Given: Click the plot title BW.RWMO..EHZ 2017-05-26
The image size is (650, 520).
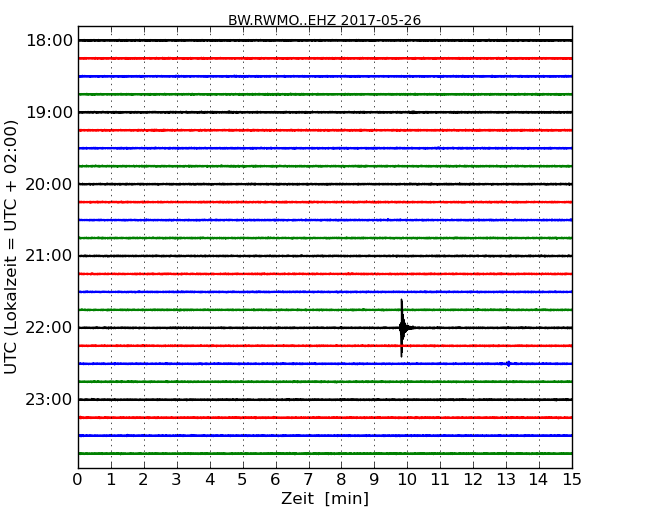Looking at the screenshot, I should (x=325, y=20).
